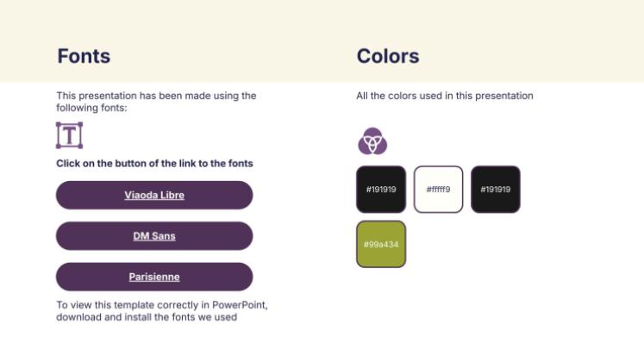The image size is (644, 362).
Task: Click the overlapping circles color icon
Action: tap(372, 140)
